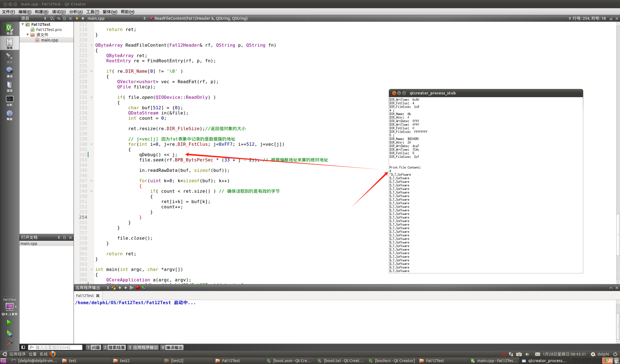This screenshot has width=620, height=364.
Task: Click the hammer Build icon
Action: coord(9,343)
